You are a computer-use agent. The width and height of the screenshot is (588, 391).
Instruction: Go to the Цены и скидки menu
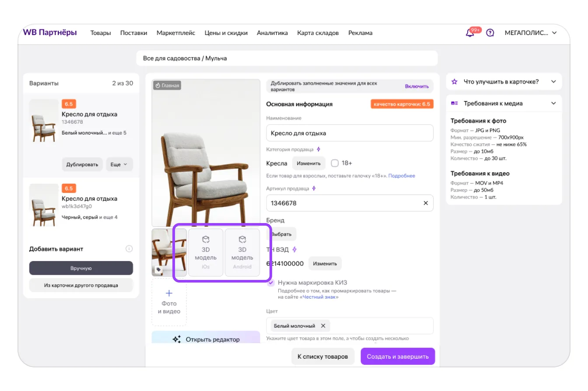click(x=226, y=33)
